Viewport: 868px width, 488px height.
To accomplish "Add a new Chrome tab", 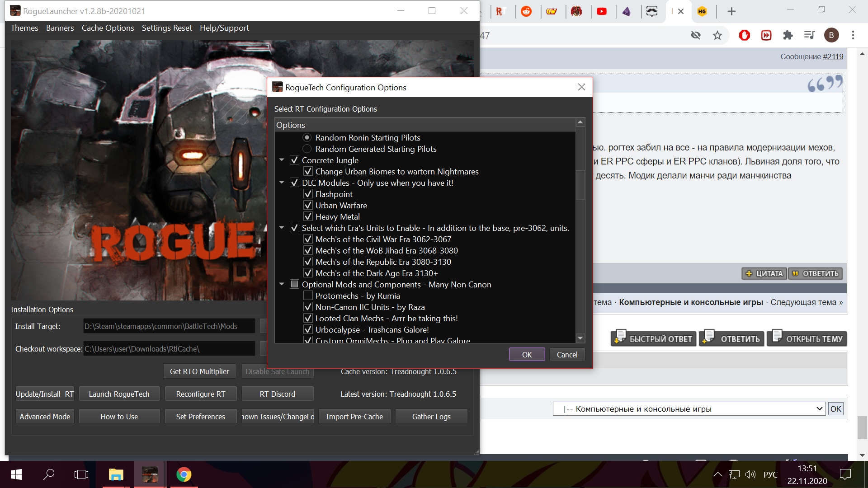I will pyautogui.click(x=731, y=11).
